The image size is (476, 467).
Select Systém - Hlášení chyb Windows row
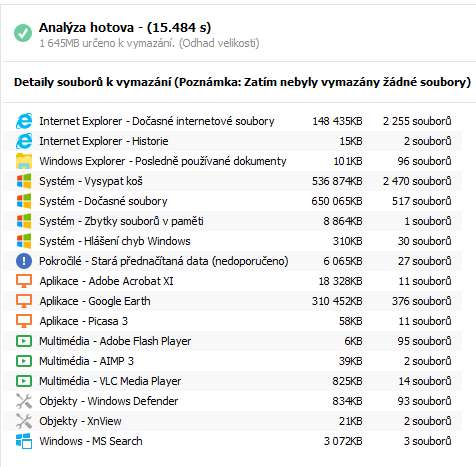[233, 241]
